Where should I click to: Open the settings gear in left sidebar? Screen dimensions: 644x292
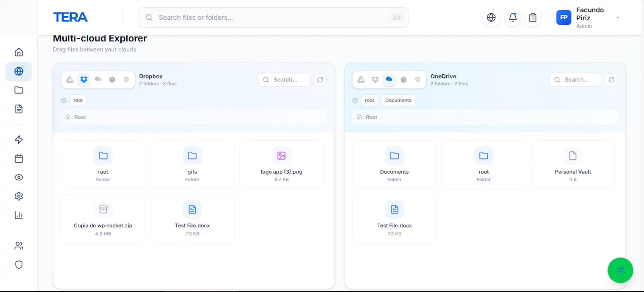pos(19,196)
